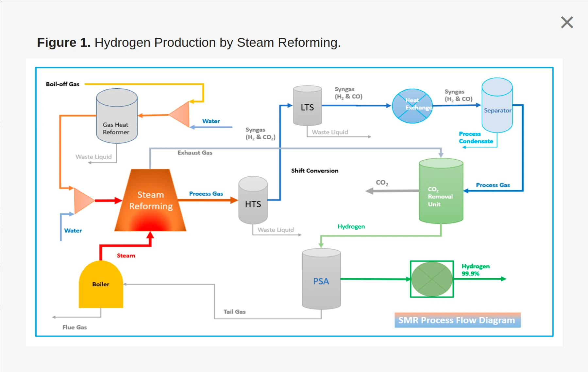Select the HTS reactor cylinder
This screenshot has height=372, width=588.
pos(253,201)
